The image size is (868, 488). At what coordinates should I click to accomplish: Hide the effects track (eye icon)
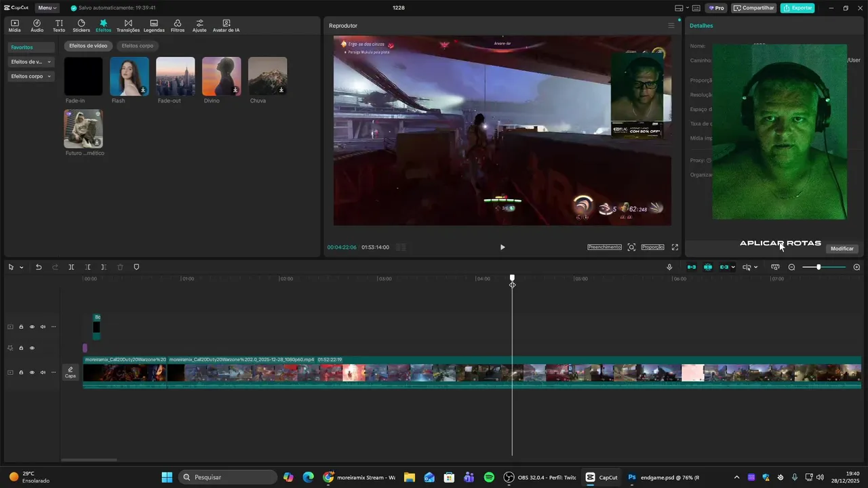tap(32, 348)
